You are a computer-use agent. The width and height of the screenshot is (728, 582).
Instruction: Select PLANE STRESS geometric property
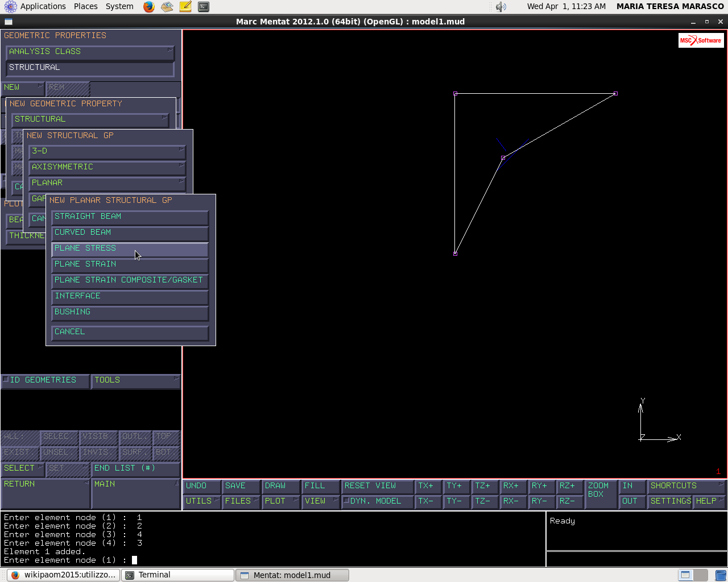130,249
